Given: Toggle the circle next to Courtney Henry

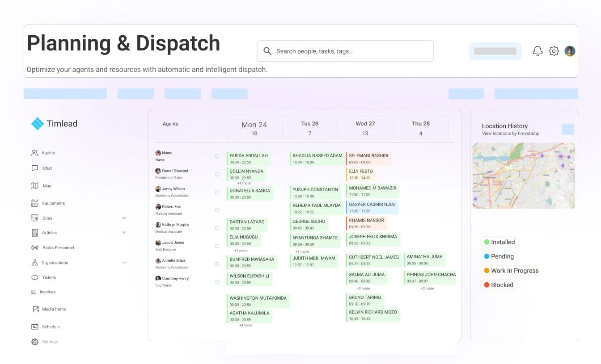Looking at the screenshot, I should pyautogui.click(x=217, y=282).
